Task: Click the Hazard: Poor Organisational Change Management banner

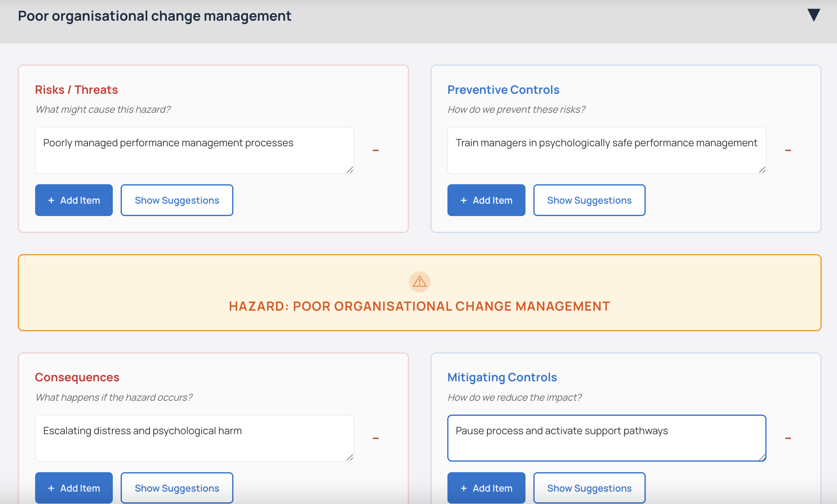Action: coord(419,306)
